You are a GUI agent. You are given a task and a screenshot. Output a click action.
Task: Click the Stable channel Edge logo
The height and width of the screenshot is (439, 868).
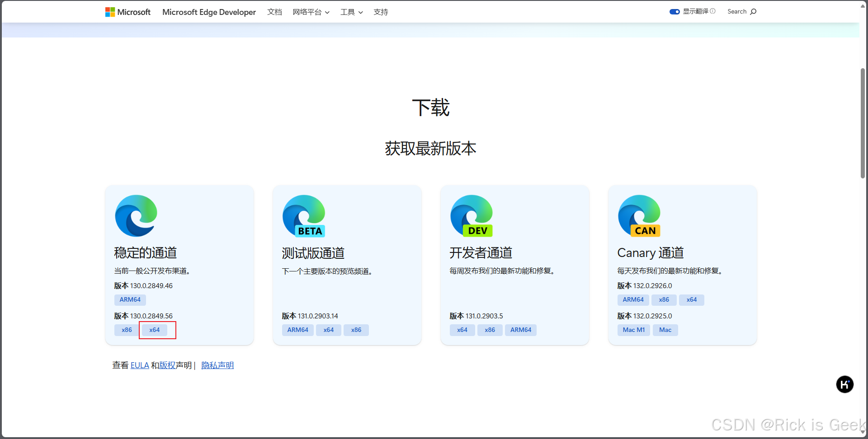pyautogui.click(x=136, y=216)
